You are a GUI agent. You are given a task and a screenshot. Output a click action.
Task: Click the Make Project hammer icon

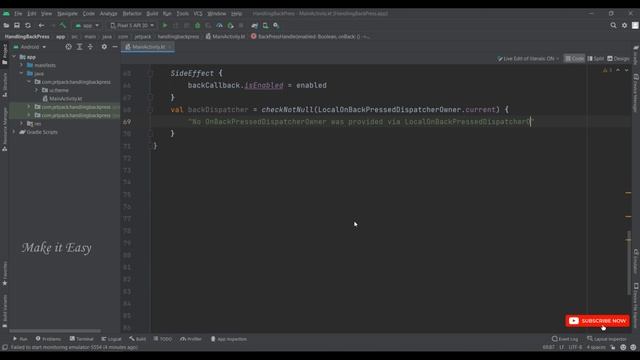point(63,25)
